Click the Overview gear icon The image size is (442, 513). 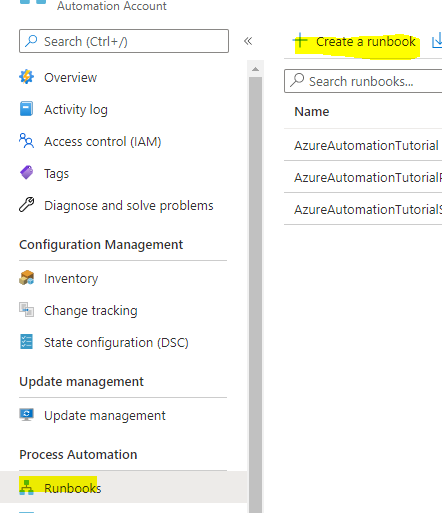click(26, 77)
